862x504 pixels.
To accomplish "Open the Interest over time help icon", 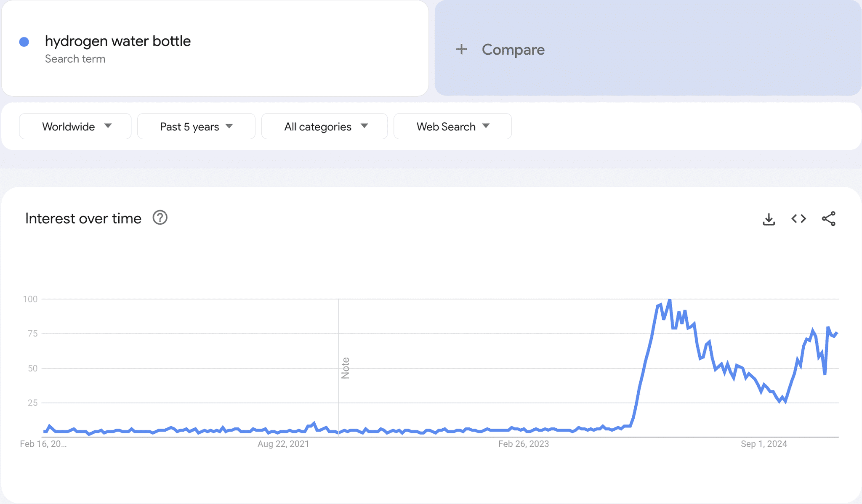I will (160, 218).
